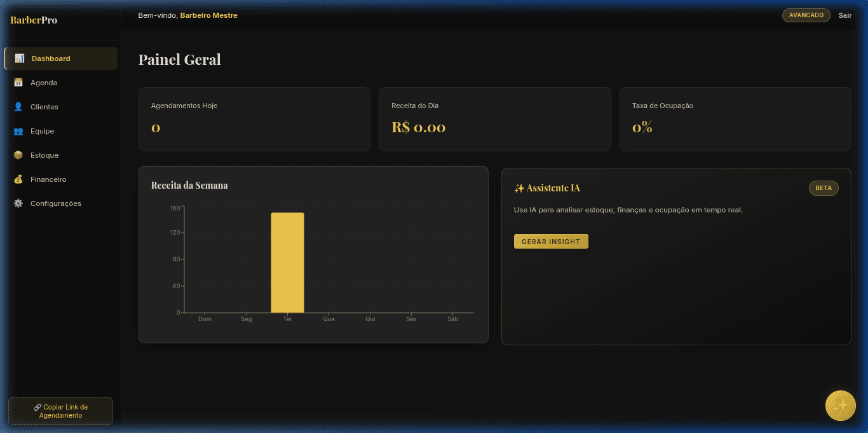868x433 pixels.
Task: Click the 160 value on chart y-axis
Action: click(x=175, y=208)
